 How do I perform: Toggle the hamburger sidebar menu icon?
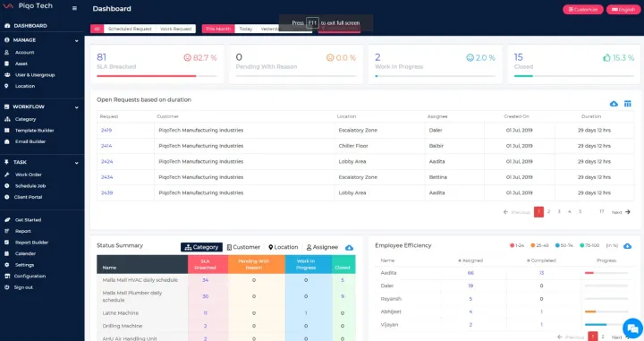pyautogui.click(x=74, y=8)
